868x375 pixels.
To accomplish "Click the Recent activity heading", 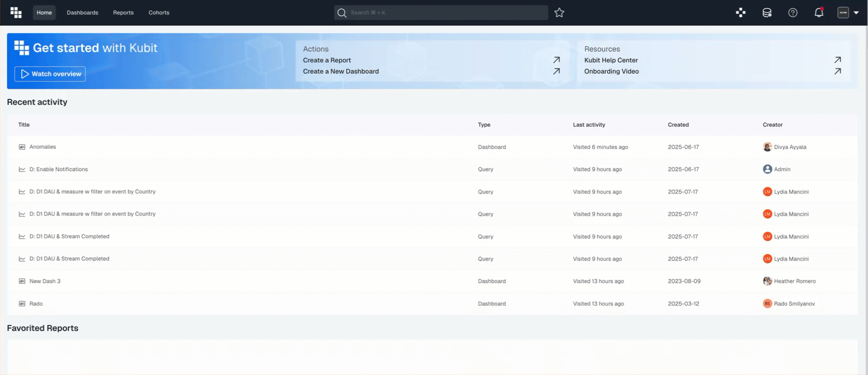I will click(37, 102).
